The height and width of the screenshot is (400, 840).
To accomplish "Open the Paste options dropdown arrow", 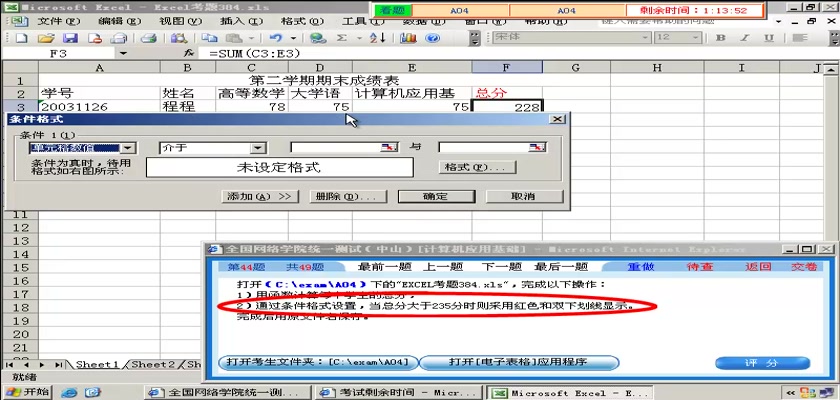I will (251, 38).
